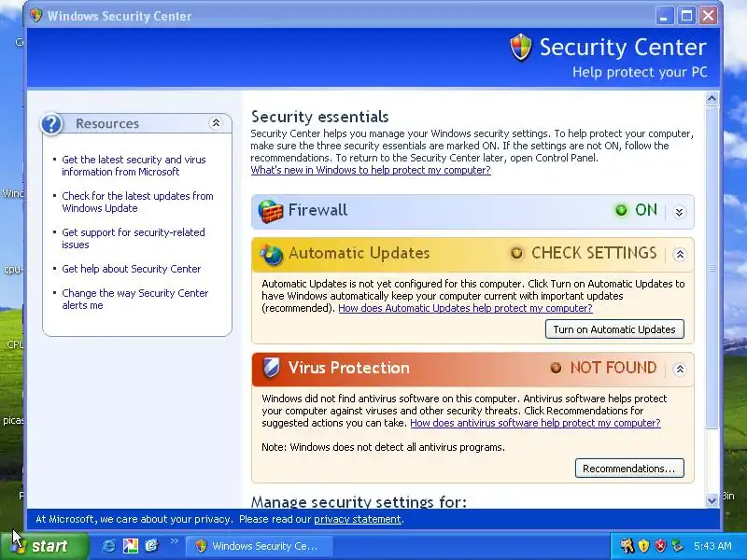Click the 5:43 AM taskbar clock

(712, 546)
